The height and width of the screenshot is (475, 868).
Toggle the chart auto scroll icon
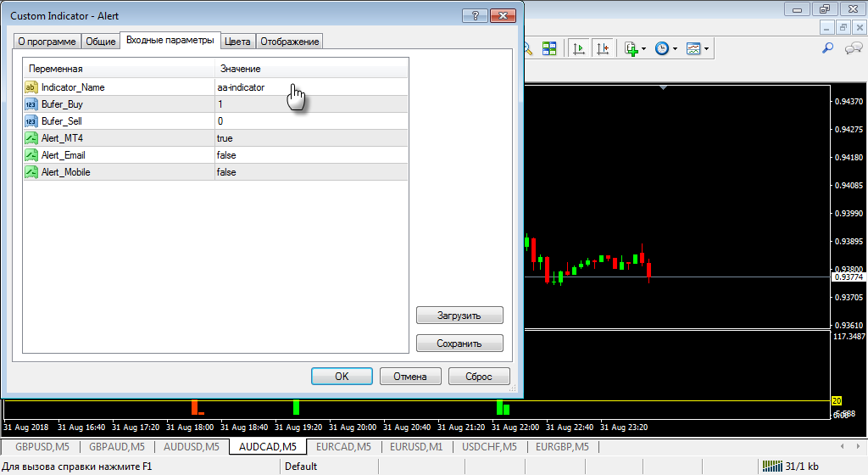pos(579,48)
